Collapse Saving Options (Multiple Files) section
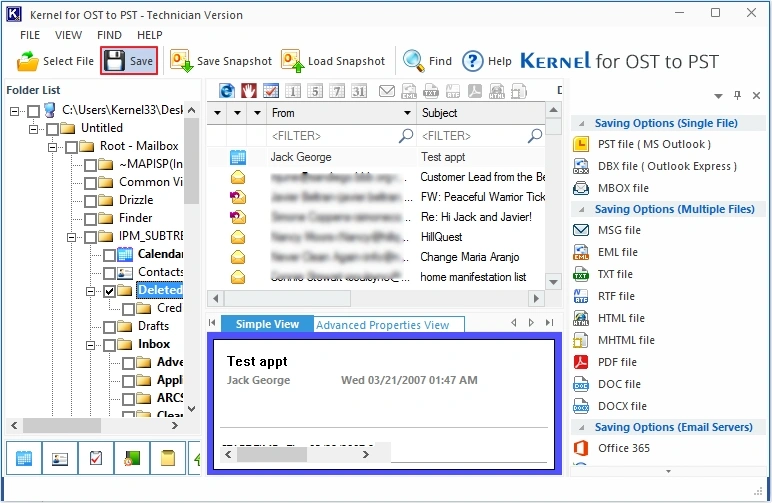Screen dimensions: 772x503 pyautogui.click(x=581, y=210)
